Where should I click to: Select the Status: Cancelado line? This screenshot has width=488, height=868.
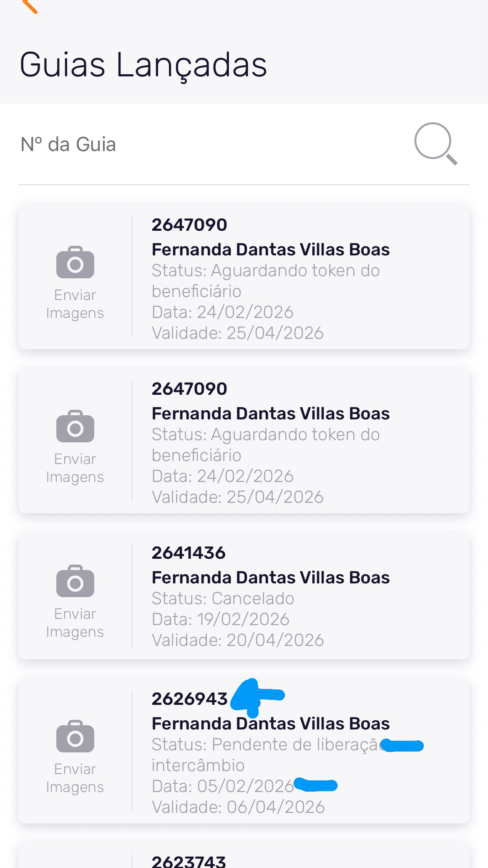[x=223, y=598]
